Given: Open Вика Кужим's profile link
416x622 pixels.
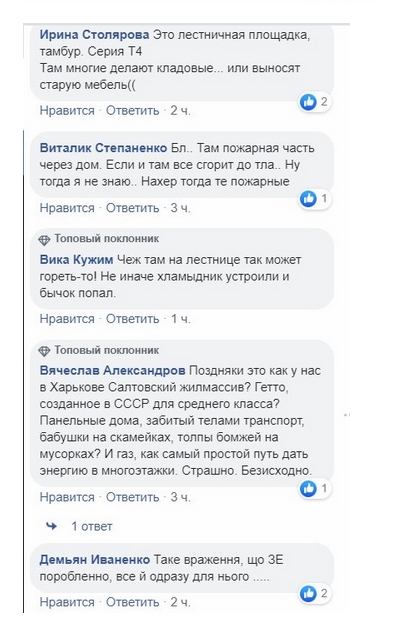Looking at the screenshot, I should (x=76, y=260).
